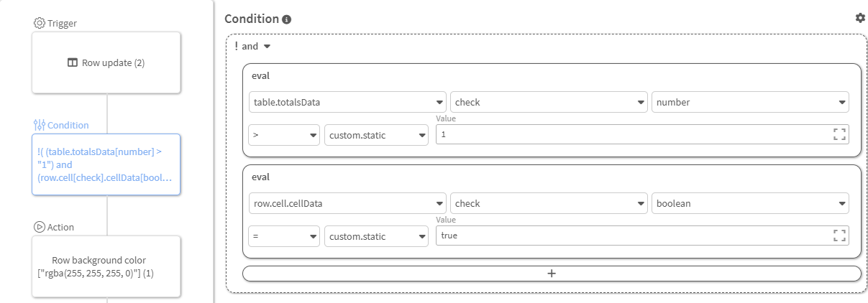This screenshot has width=868, height=303.
Task: Select the Row update (2) trigger card
Action: pos(106,62)
